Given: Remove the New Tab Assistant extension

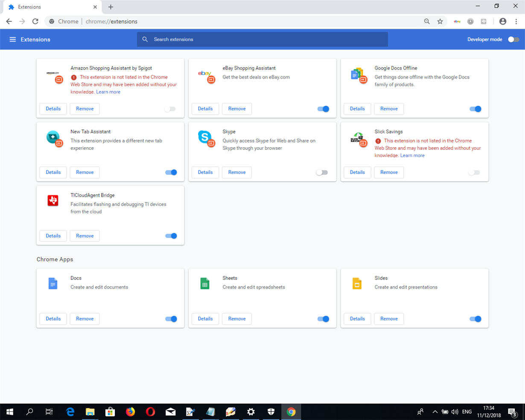Looking at the screenshot, I should [x=85, y=172].
